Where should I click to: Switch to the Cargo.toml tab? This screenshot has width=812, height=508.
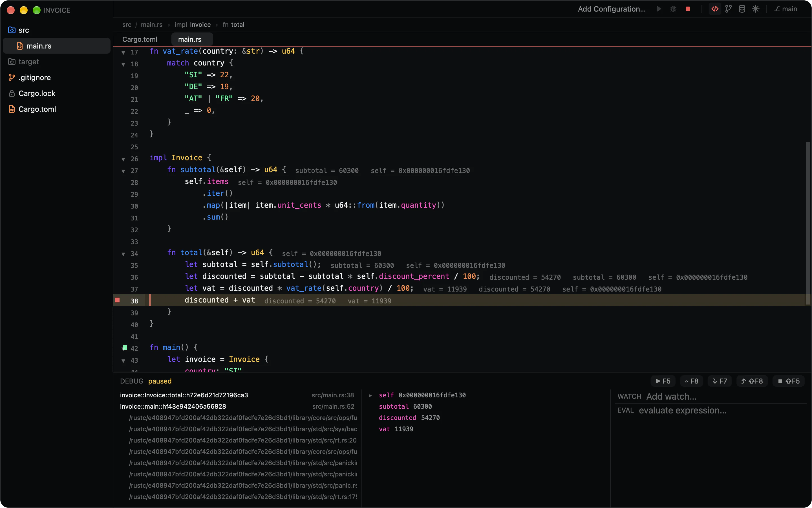point(140,39)
